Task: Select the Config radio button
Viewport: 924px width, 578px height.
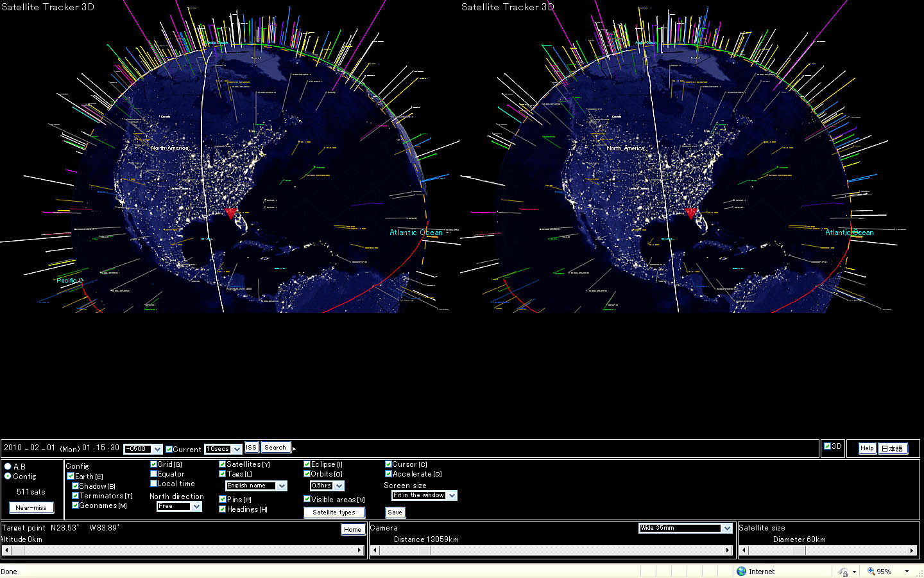Action: pyautogui.click(x=8, y=476)
